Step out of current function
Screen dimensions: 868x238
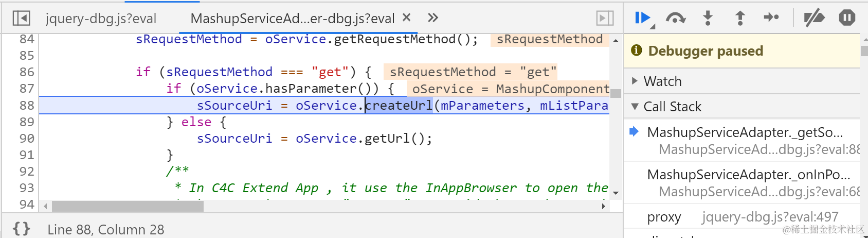click(740, 18)
